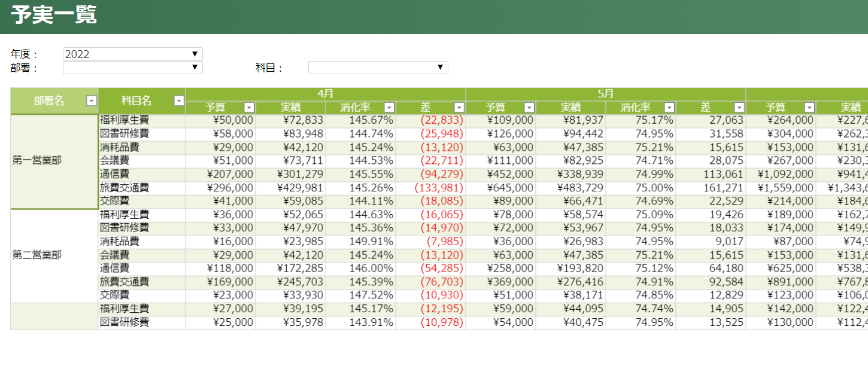
Task: Click the 5月 差 filter arrow
Action: pos(739,108)
